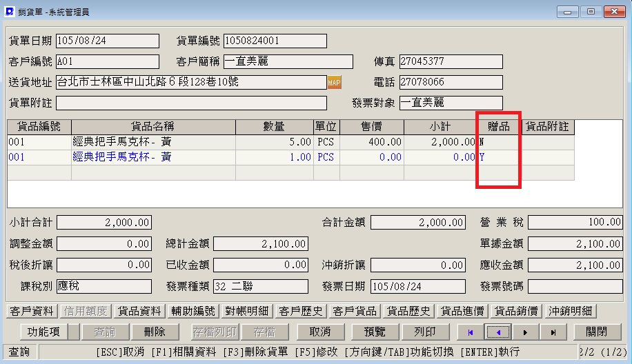Select subtotal cell 2,000.00 in first row
632x364 pixels.
441,142
